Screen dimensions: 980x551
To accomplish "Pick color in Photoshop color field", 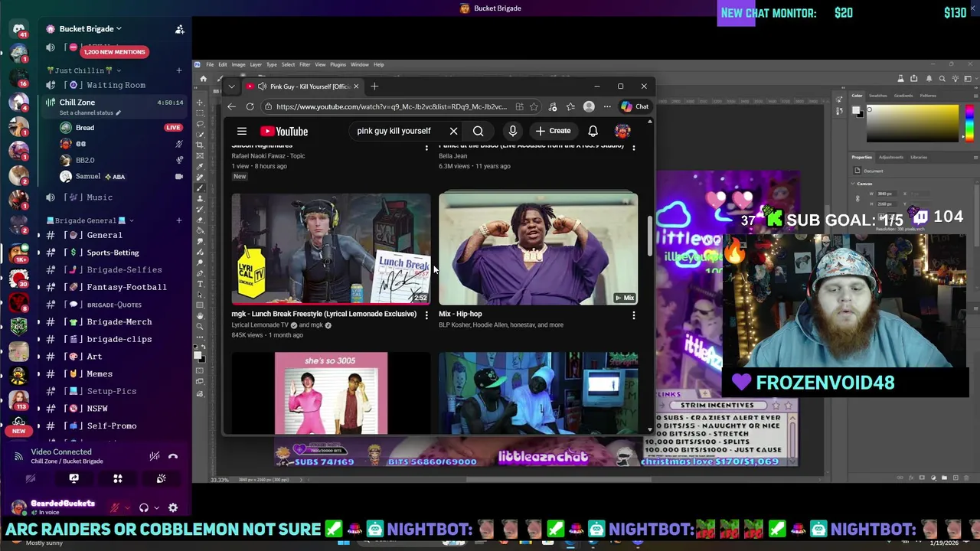I will (912, 123).
